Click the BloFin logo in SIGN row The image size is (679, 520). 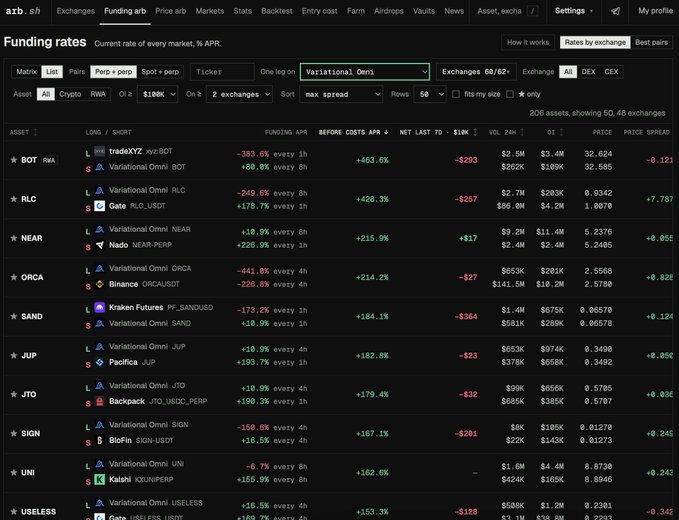[100, 440]
